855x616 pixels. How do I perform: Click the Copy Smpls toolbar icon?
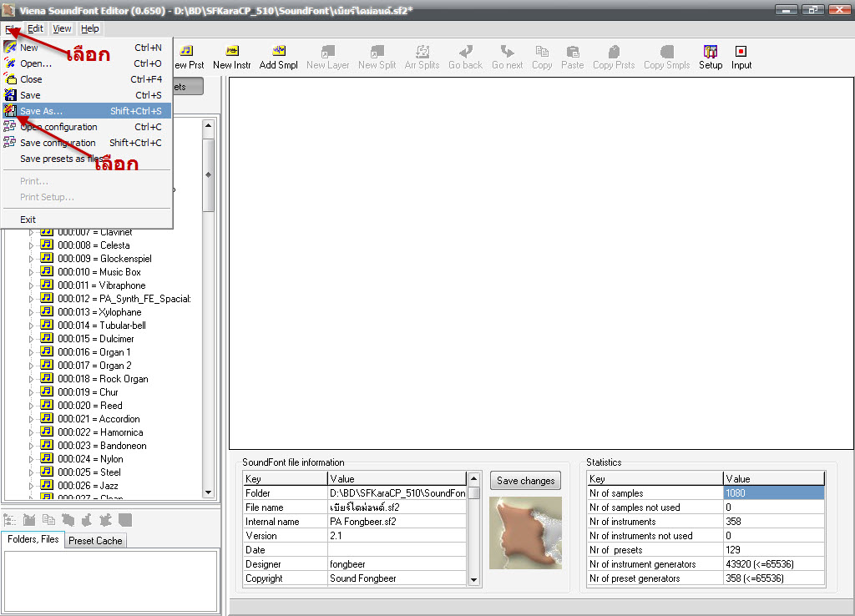click(x=667, y=51)
